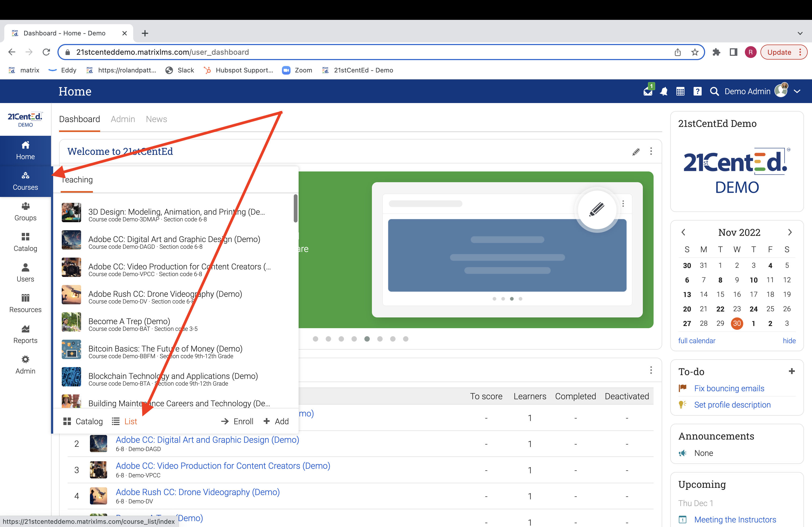The width and height of the screenshot is (812, 527).
Task: Click the courses popup scrollbar
Action: [295, 208]
